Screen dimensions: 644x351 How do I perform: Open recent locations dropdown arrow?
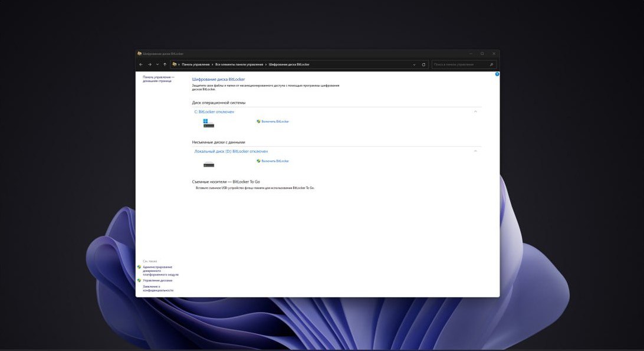pos(157,64)
